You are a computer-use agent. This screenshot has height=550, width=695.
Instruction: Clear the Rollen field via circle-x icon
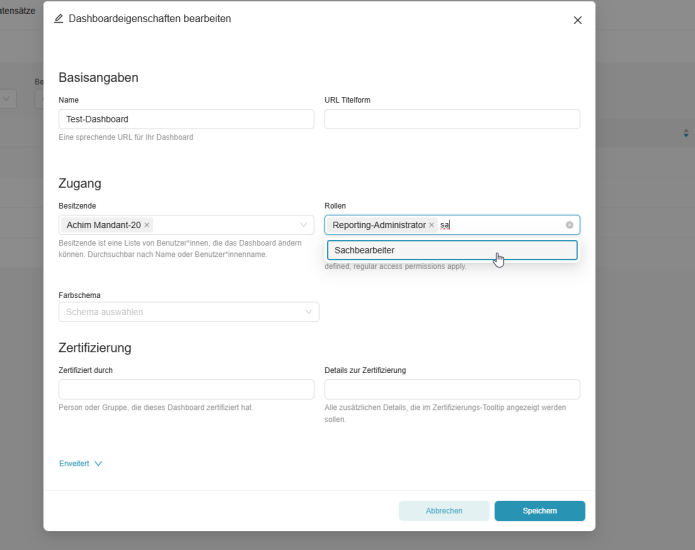coord(569,225)
